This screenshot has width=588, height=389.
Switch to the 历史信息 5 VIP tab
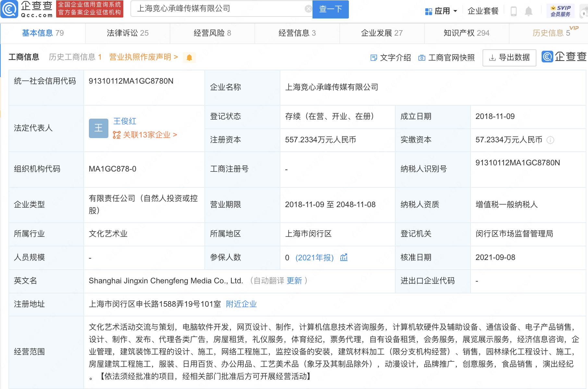click(x=552, y=33)
